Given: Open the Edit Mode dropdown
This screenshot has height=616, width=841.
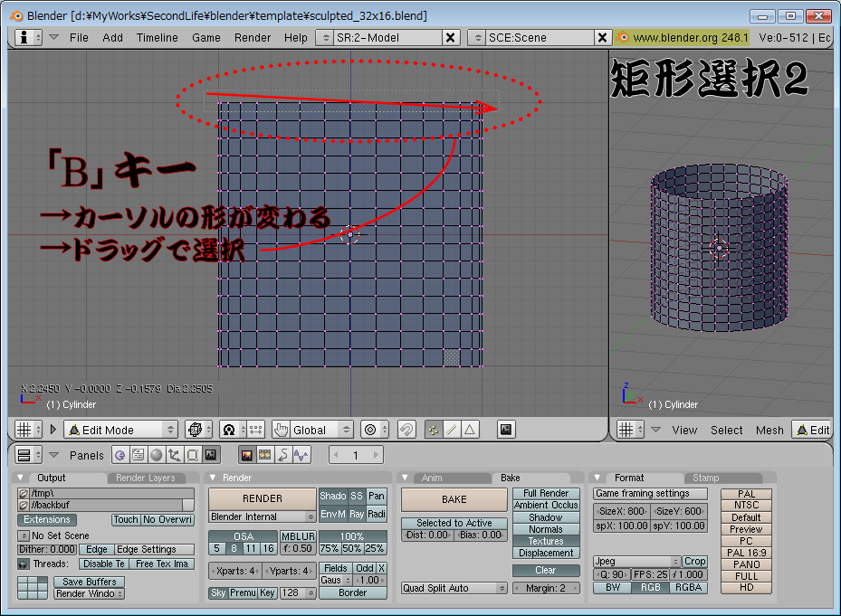Looking at the screenshot, I should 120,430.
